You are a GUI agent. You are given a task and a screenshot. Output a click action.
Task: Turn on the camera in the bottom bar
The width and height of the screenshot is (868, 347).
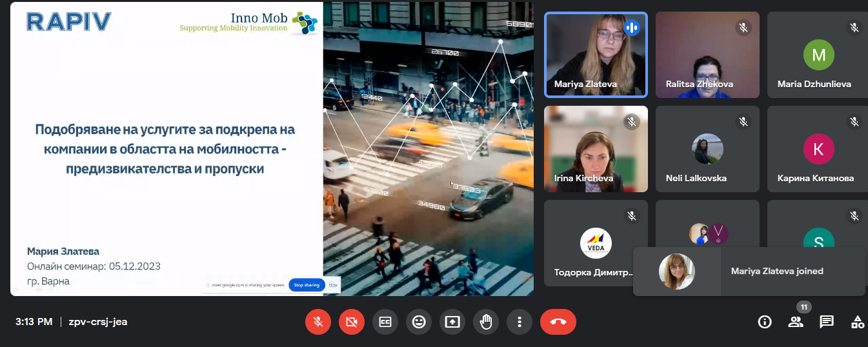(x=352, y=322)
